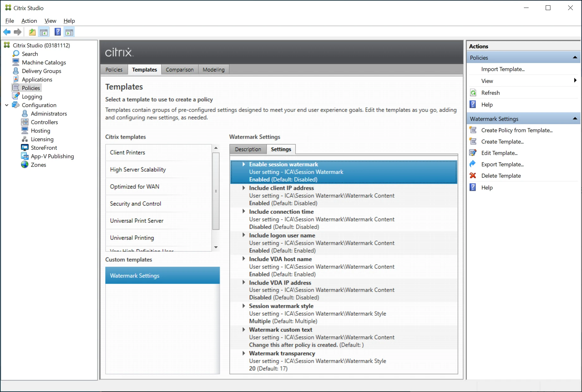Image resolution: width=582 pixels, height=392 pixels.
Task: Click the Search magnifier icon in tree
Action: [16, 54]
